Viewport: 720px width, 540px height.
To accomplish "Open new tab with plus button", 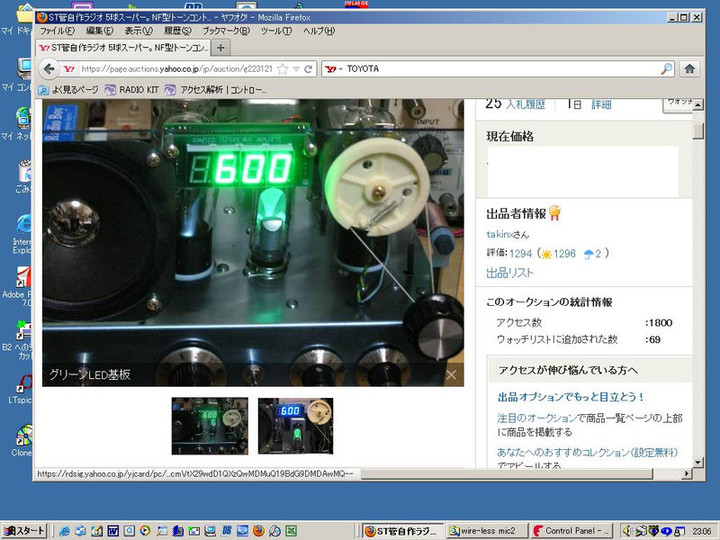I will coord(221,48).
